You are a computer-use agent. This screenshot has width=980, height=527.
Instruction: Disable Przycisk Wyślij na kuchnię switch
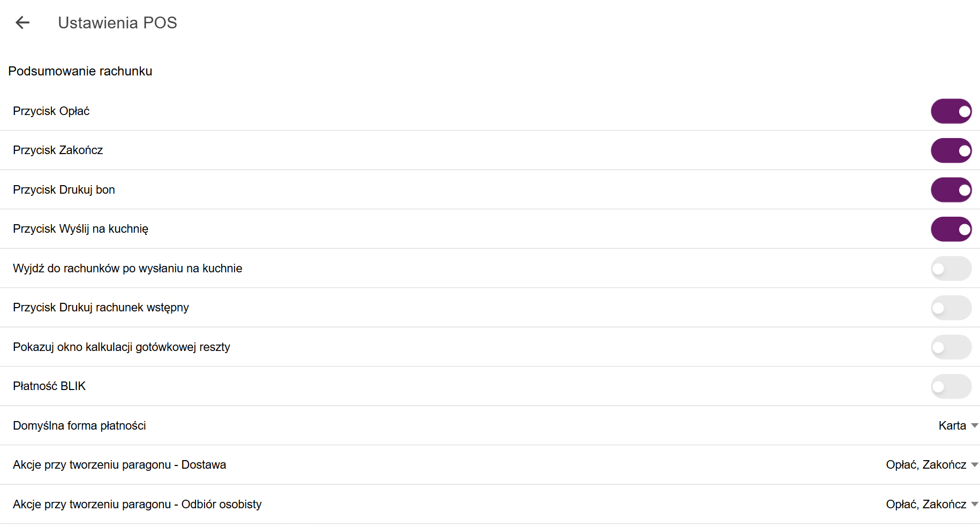click(951, 229)
